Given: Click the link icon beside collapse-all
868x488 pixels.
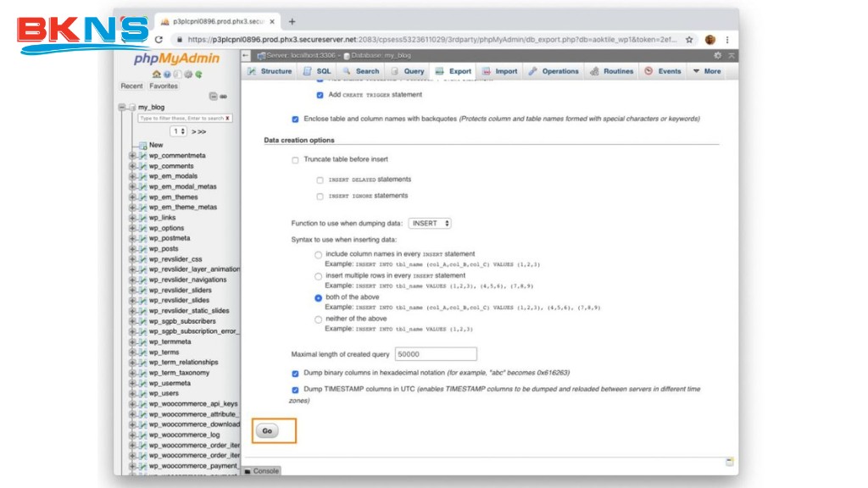Looking at the screenshot, I should pos(224,97).
